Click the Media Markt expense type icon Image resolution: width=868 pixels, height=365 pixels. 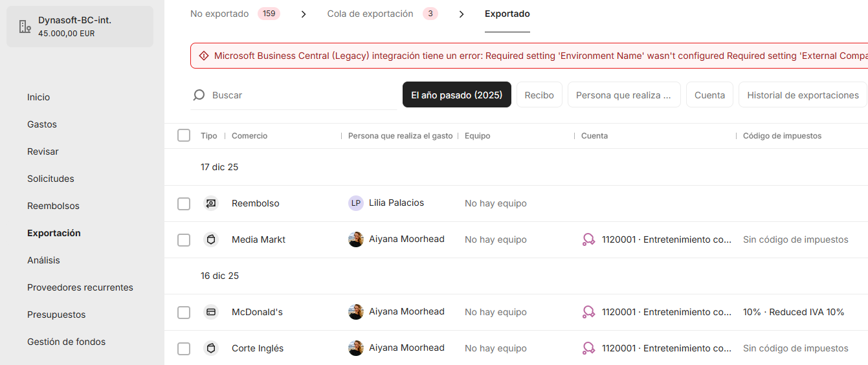(210, 239)
